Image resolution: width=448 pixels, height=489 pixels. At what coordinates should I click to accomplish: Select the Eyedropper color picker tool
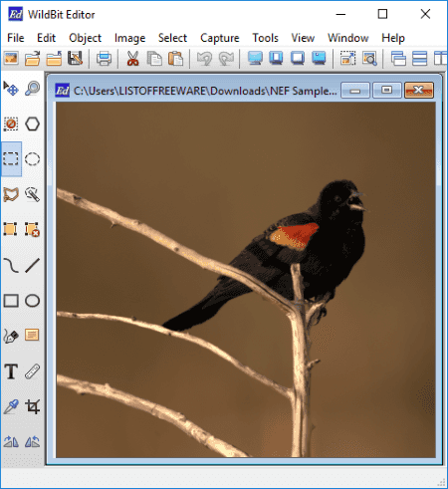(11, 406)
